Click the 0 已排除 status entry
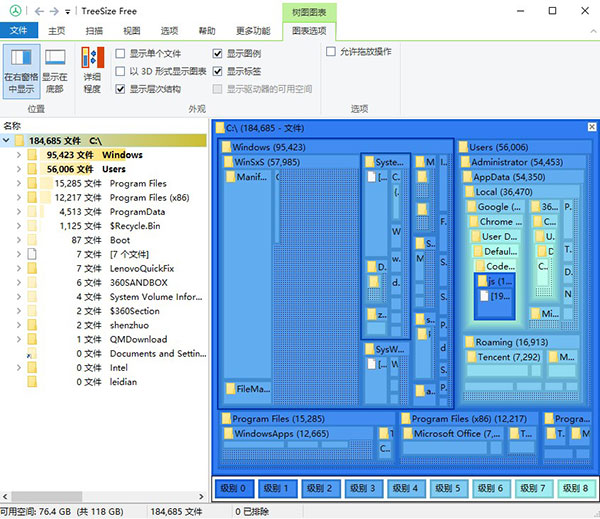 click(x=251, y=511)
